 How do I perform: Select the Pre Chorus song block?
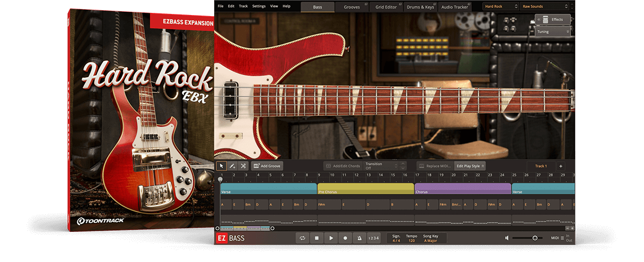coord(365,188)
